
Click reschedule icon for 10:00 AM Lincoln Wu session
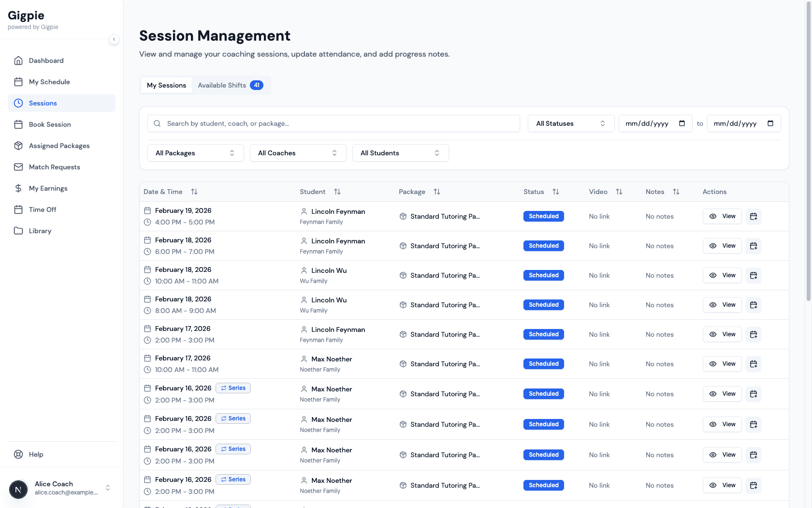pos(753,275)
